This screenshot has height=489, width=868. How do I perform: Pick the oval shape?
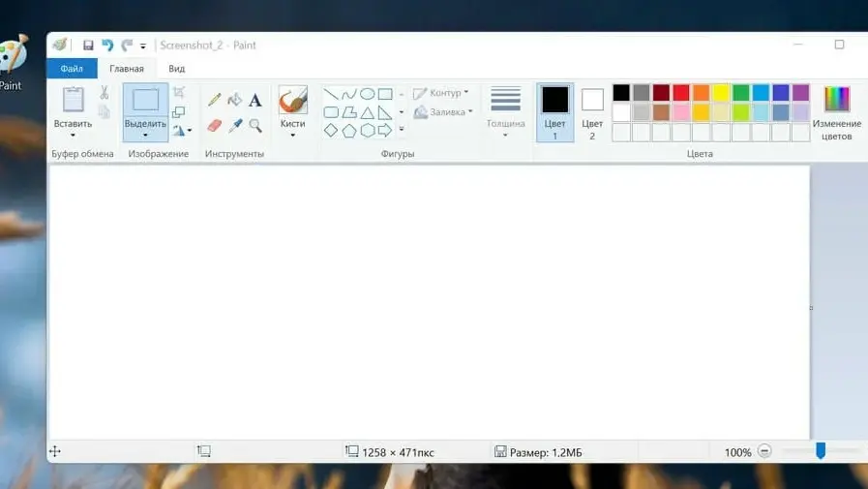point(367,94)
